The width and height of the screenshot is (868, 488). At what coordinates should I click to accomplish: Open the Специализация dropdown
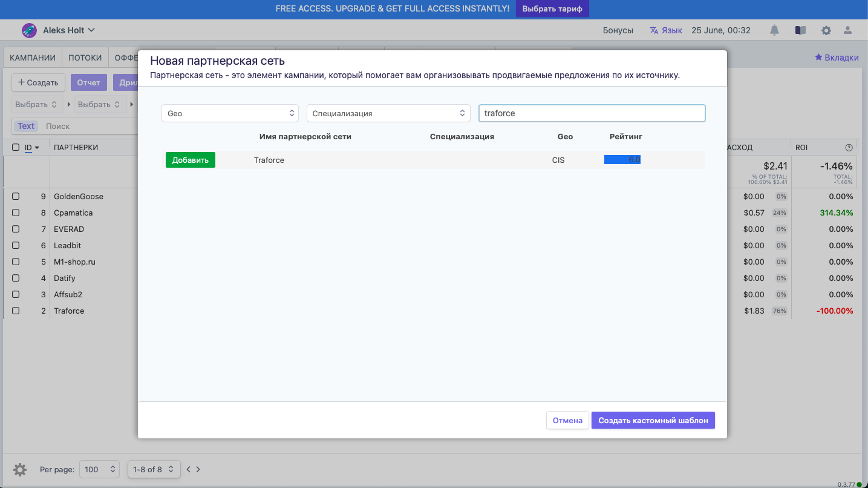click(388, 113)
